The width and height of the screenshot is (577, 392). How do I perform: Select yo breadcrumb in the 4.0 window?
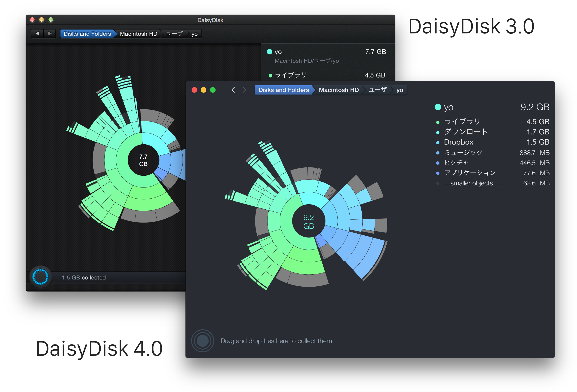click(400, 90)
